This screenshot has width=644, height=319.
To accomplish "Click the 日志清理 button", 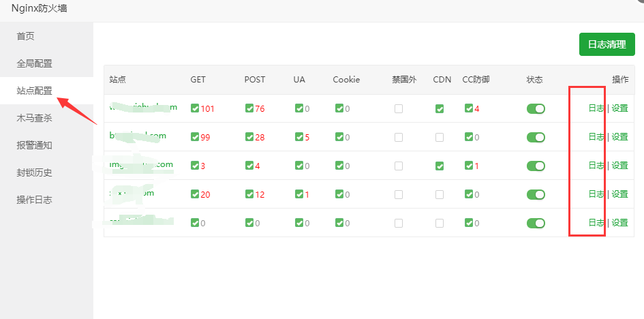I will point(607,44).
